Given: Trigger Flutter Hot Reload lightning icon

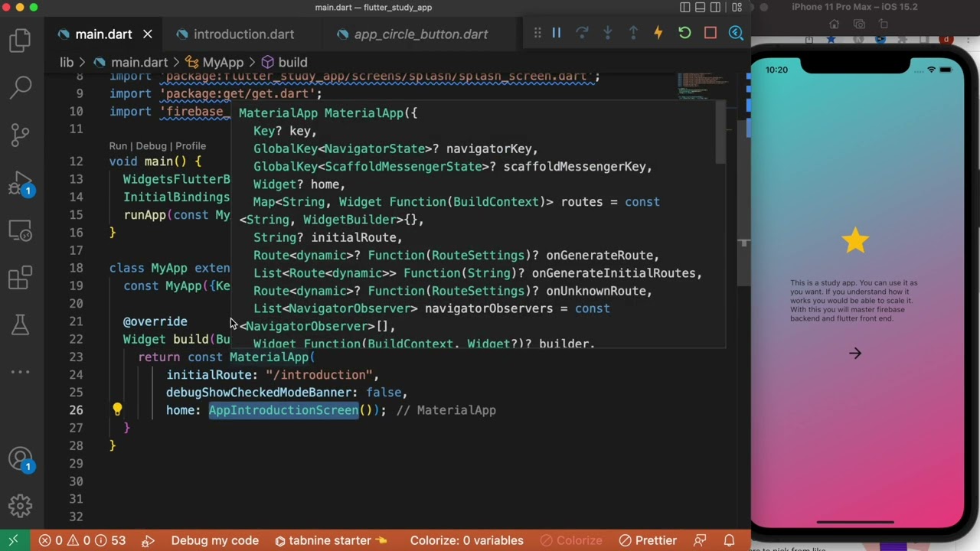Looking at the screenshot, I should (658, 33).
